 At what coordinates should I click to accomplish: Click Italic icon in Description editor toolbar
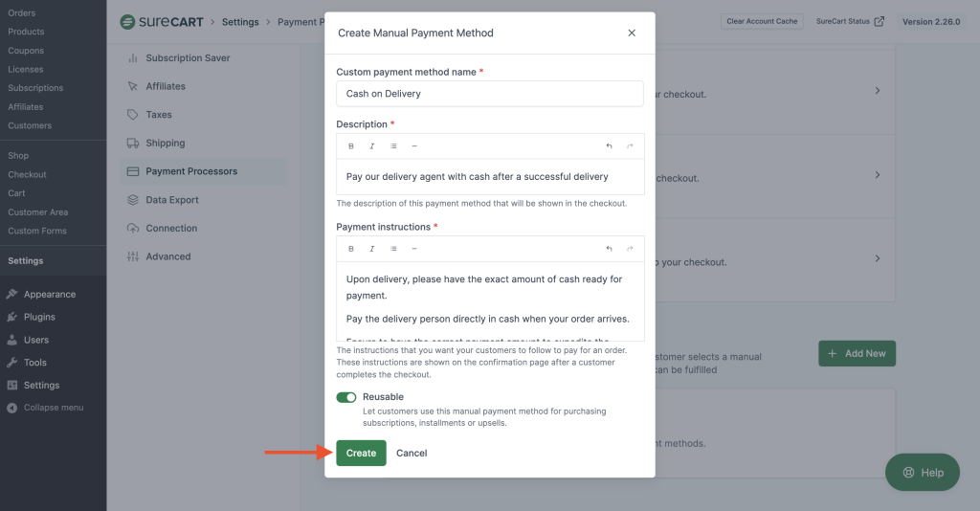coord(372,146)
